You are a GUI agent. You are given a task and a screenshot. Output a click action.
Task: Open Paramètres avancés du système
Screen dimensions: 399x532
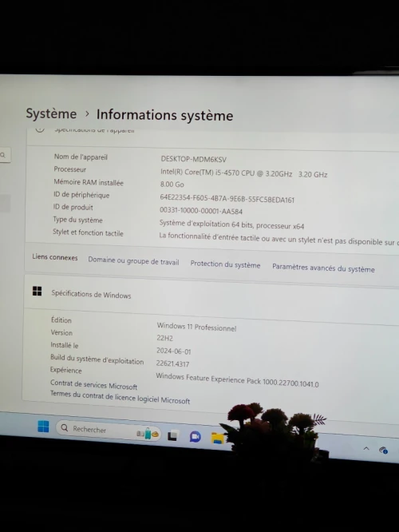point(323,268)
